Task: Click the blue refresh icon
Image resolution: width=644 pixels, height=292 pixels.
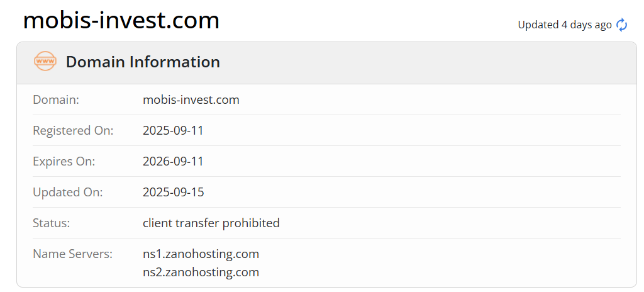Action: tap(621, 25)
